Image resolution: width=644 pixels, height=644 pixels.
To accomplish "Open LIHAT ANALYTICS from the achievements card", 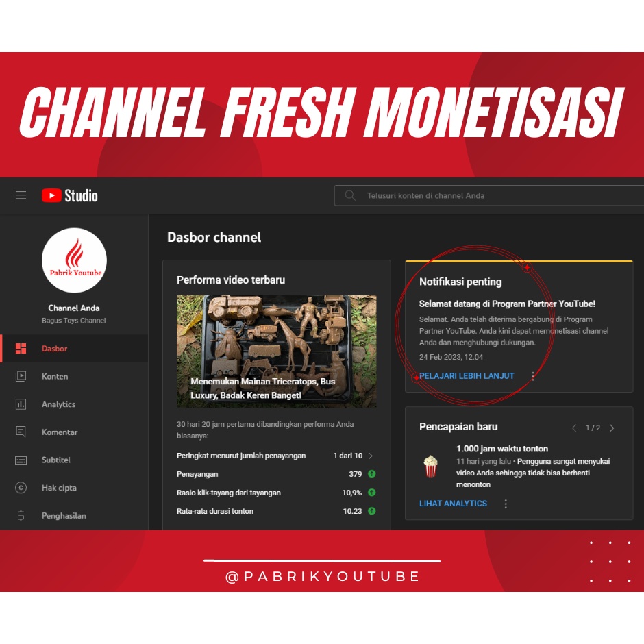I will pyautogui.click(x=453, y=504).
